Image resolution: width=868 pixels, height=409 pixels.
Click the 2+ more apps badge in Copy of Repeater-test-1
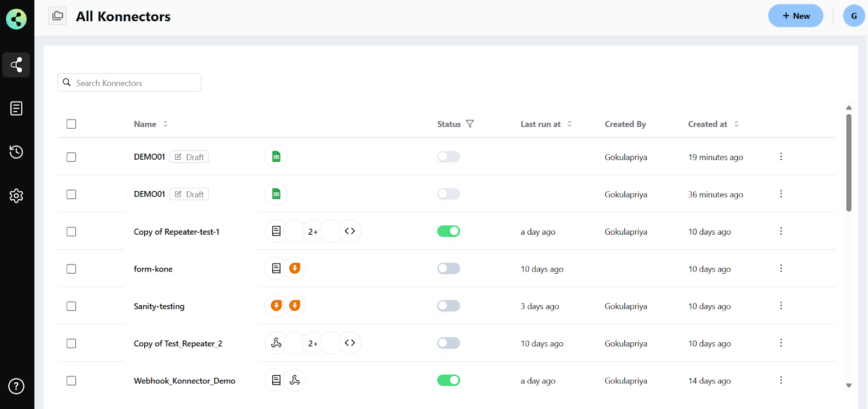[313, 231]
